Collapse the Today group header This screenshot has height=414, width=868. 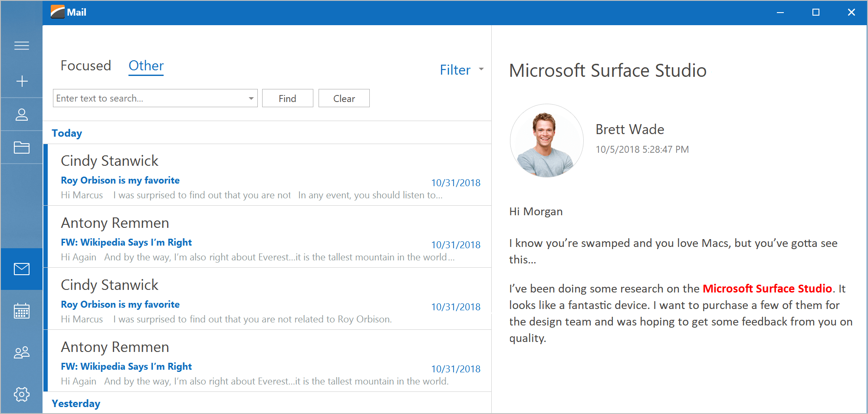(x=67, y=133)
